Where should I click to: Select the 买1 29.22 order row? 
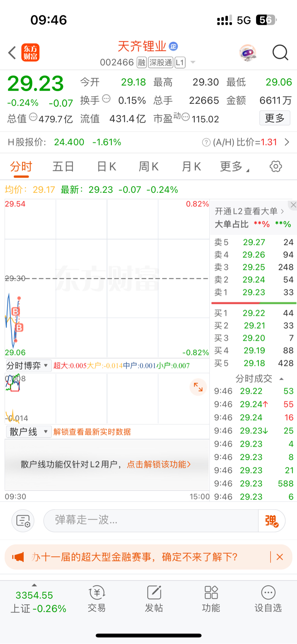[254, 313]
